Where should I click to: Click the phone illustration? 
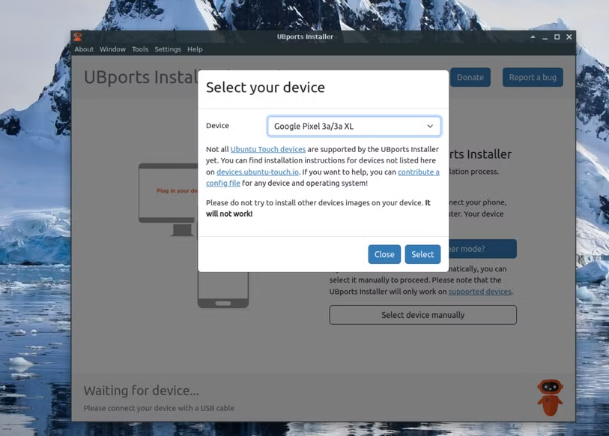[x=222, y=291]
